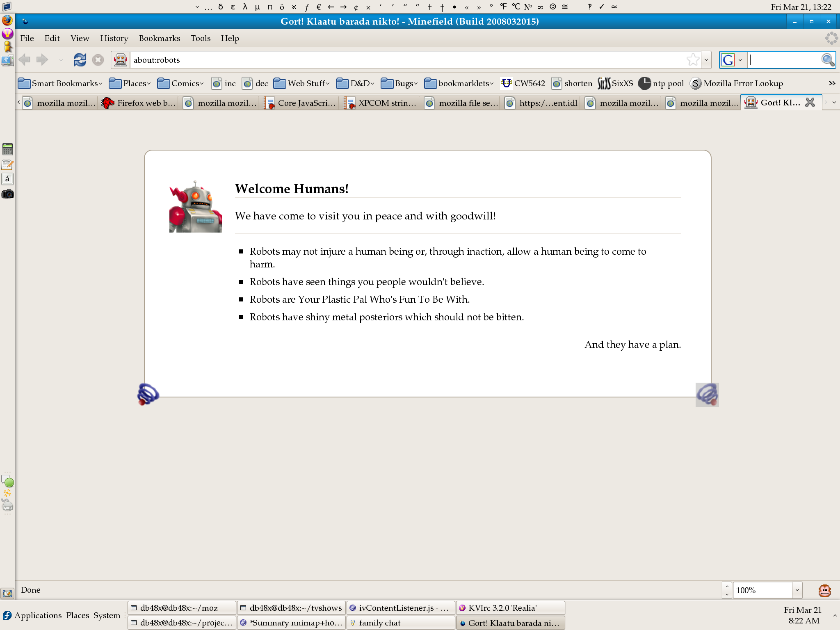Switch to the XPCOM strin… tab
Image resolution: width=840 pixels, height=630 pixels.
click(380, 103)
